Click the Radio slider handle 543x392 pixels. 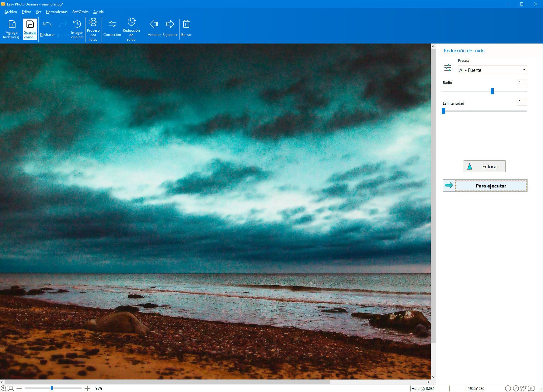[492, 91]
